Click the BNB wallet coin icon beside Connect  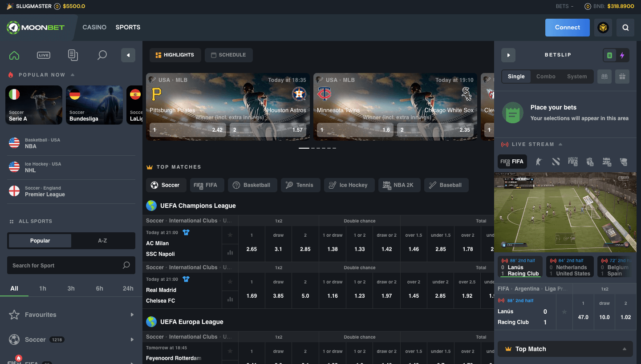tap(603, 28)
